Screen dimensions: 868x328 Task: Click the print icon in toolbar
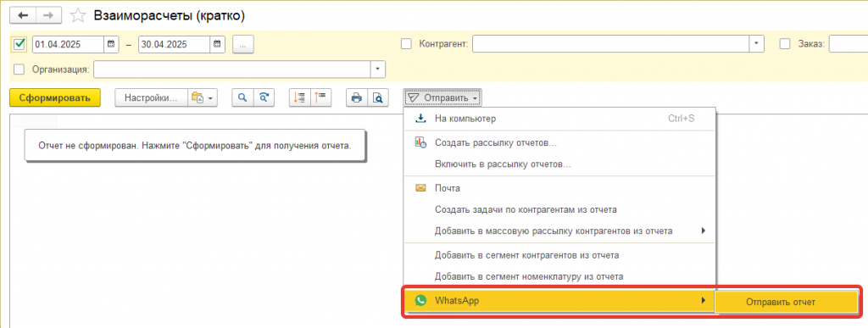357,98
